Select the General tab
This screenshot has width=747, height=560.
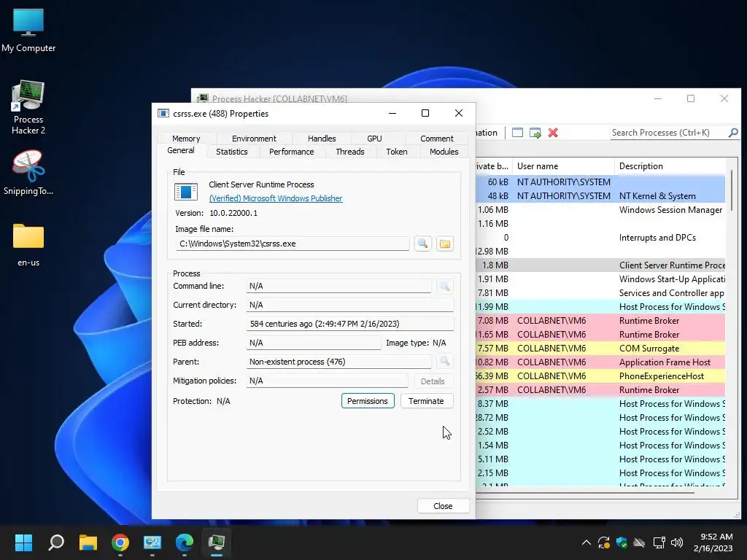(x=181, y=150)
